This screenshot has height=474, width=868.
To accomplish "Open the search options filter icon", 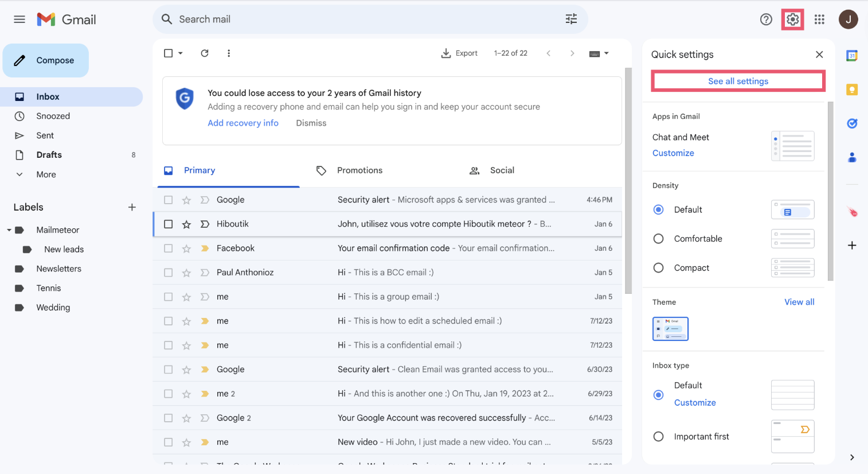I will 571,20.
